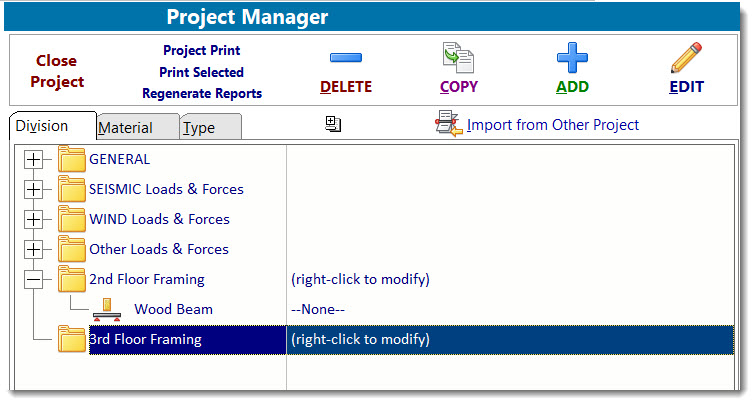Click the small expand-all icon beside tabs
This screenshot has height=405, width=755.
pyautogui.click(x=333, y=124)
